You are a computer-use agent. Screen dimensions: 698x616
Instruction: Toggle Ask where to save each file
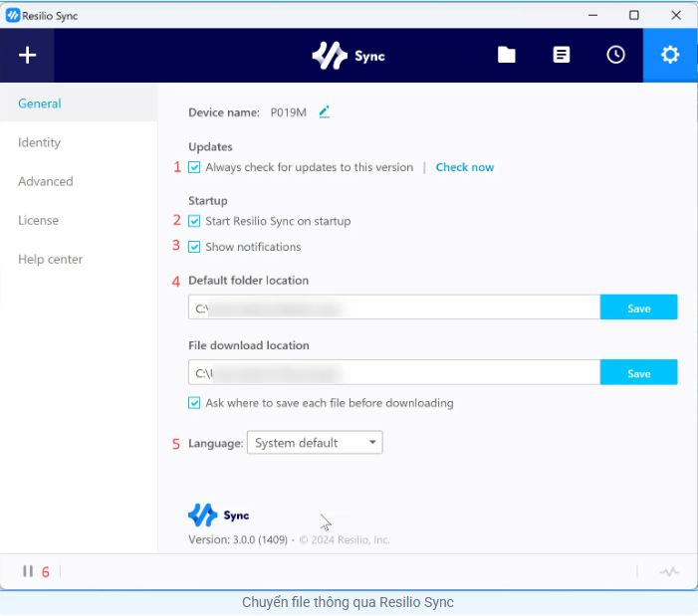pos(194,403)
